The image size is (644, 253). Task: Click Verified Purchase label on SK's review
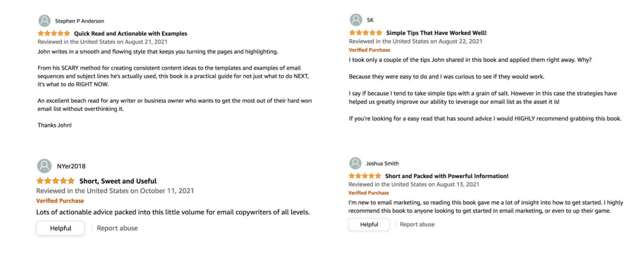tap(369, 50)
